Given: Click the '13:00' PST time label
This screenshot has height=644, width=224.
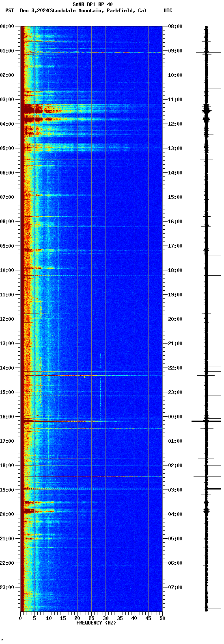Looking at the screenshot, I should [x=7, y=344].
